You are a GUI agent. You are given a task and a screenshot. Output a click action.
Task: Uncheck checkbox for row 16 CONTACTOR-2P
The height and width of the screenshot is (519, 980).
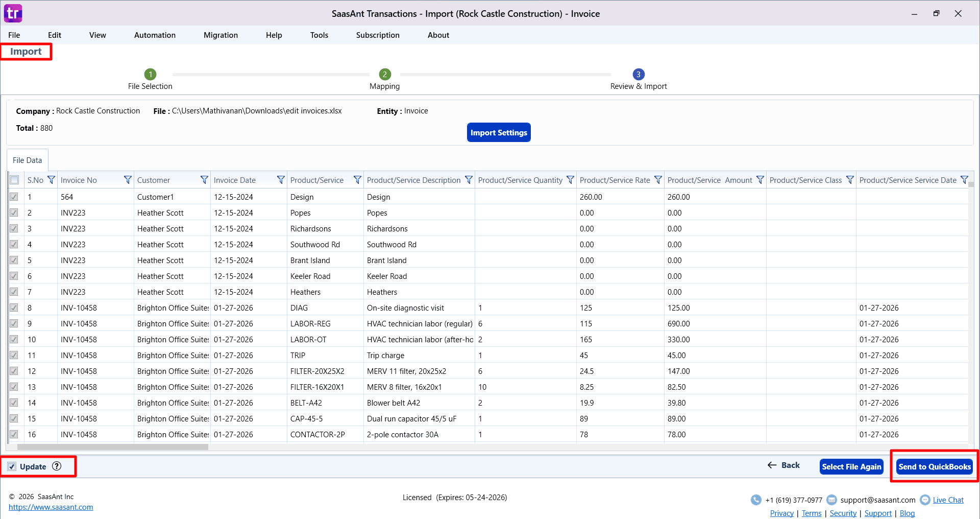[14, 434]
